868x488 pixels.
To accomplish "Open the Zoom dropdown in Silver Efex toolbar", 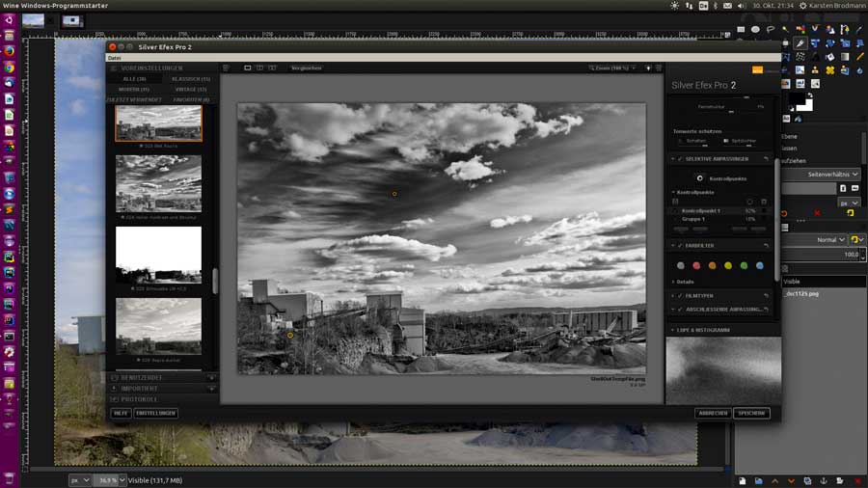I will coord(612,68).
